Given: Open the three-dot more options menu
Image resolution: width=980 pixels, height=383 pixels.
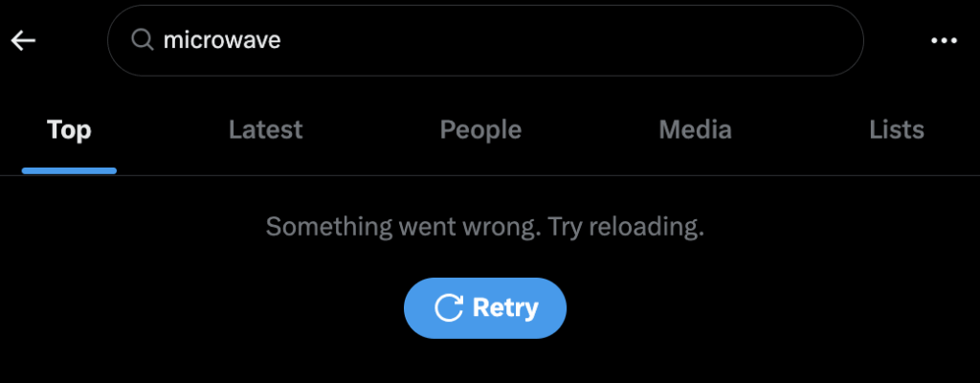Looking at the screenshot, I should [944, 40].
